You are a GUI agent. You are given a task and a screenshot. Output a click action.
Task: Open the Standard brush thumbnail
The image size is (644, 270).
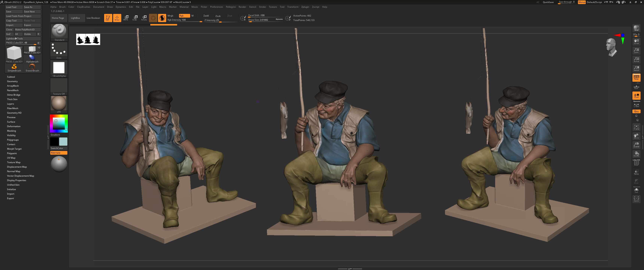click(x=59, y=31)
